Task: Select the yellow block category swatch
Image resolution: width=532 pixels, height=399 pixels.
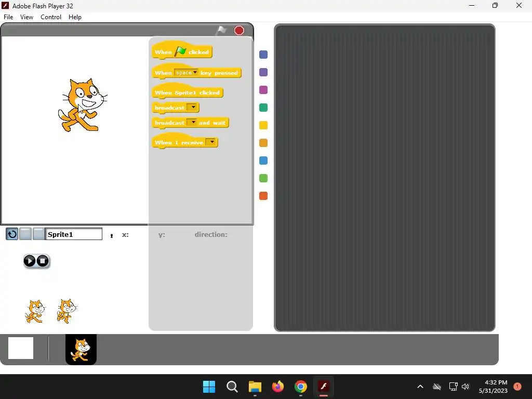Action: pos(263,125)
